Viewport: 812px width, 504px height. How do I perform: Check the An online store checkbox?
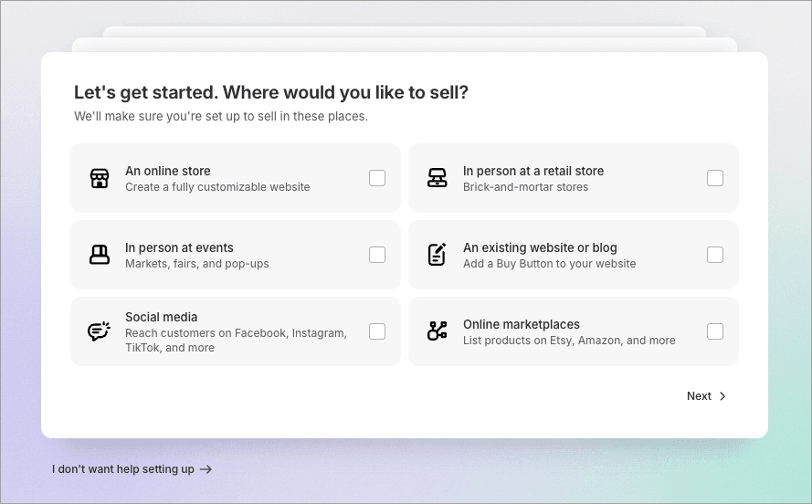(377, 178)
